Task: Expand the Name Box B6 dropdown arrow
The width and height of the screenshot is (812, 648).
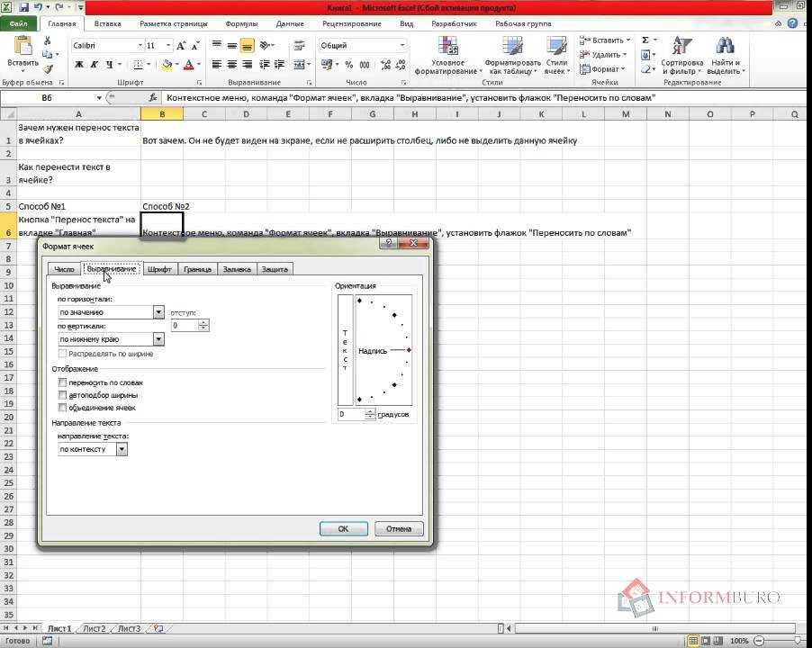Action: (99, 97)
